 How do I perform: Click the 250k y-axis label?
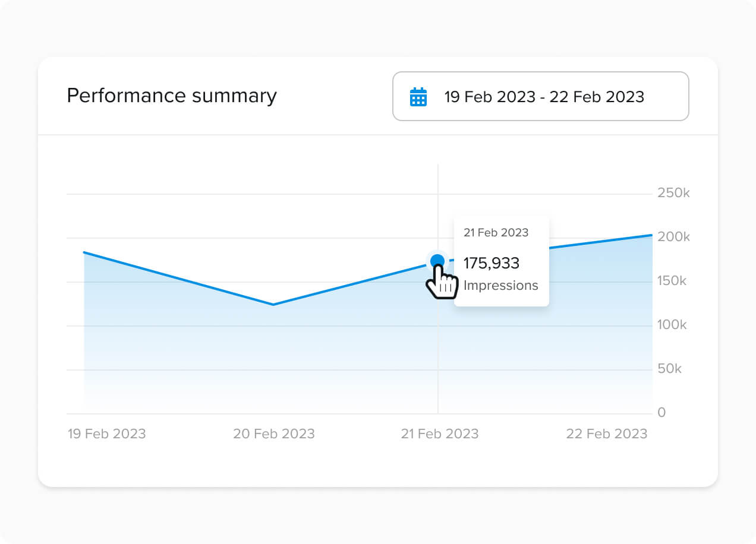pos(673,193)
